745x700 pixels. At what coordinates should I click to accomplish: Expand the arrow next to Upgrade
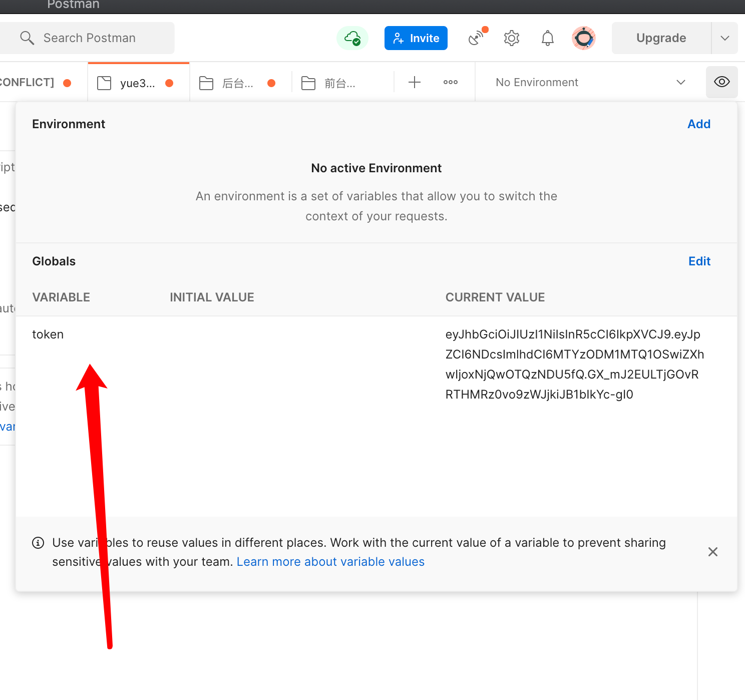724,38
